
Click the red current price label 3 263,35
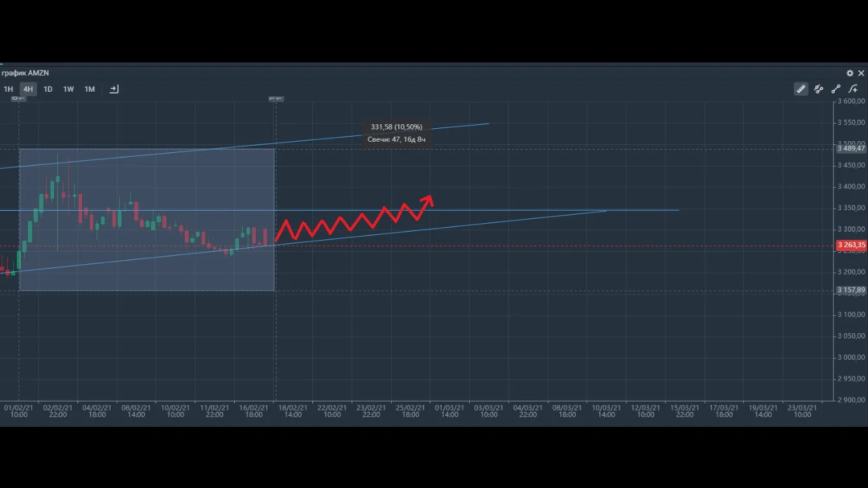(x=851, y=245)
